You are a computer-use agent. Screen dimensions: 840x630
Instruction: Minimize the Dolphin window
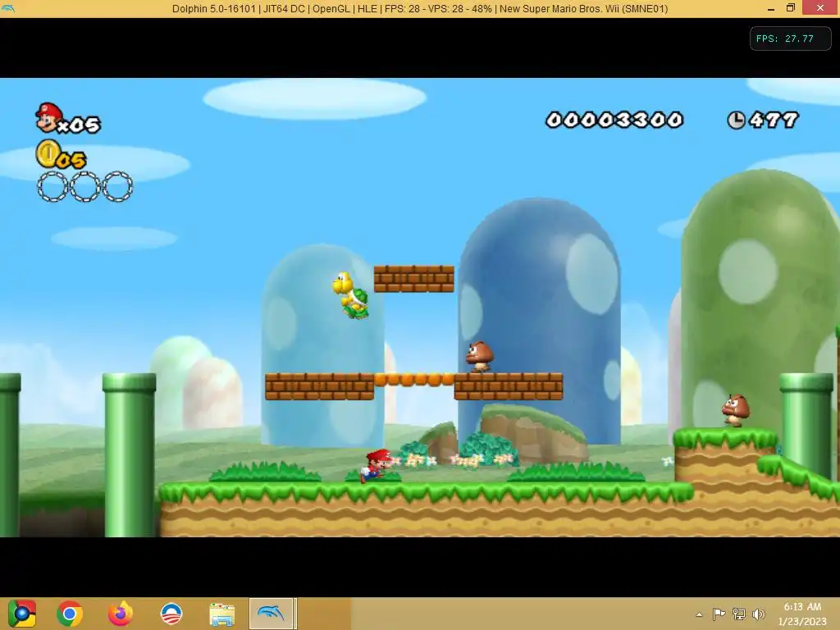[x=771, y=9]
